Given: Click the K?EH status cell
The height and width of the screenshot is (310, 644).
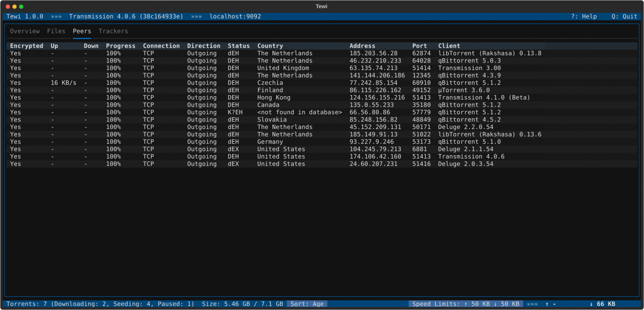Looking at the screenshot, I should coord(235,112).
